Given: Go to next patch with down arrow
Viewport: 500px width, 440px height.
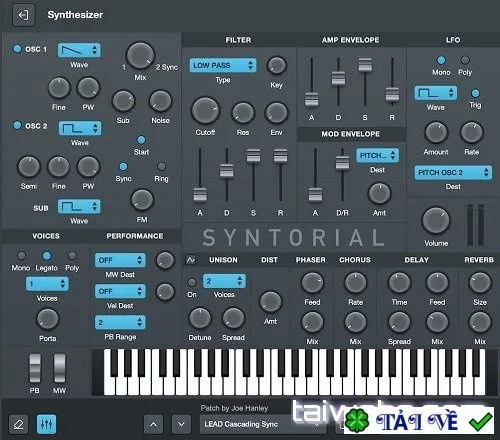Looking at the screenshot, I should click(181, 424).
